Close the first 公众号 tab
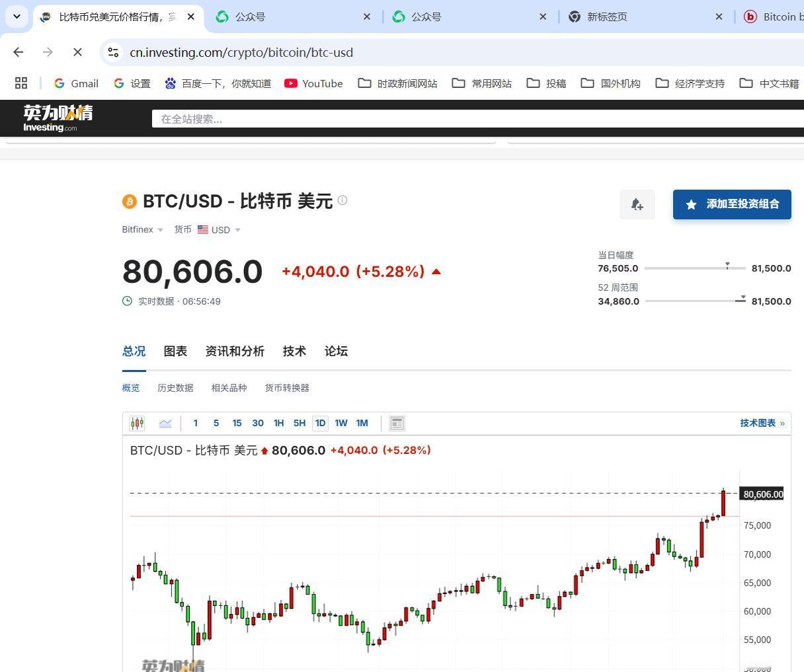The width and height of the screenshot is (804, 672). tap(367, 17)
